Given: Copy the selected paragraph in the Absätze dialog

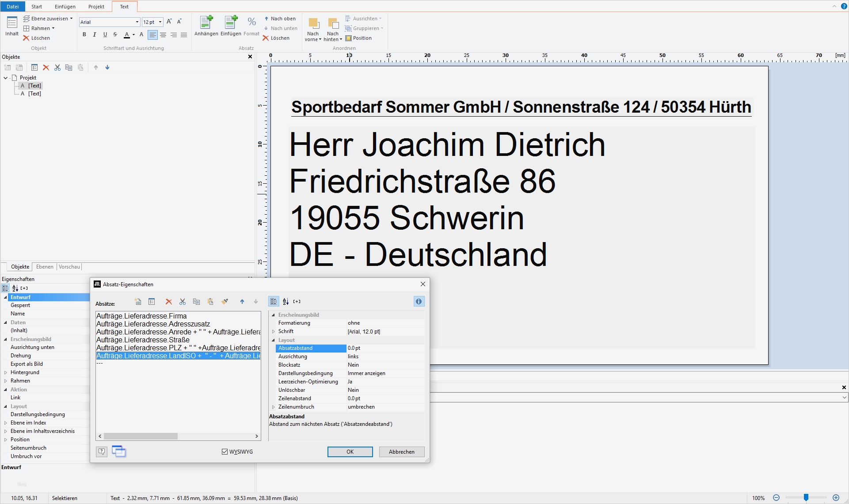Looking at the screenshot, I should coord(196,302).
